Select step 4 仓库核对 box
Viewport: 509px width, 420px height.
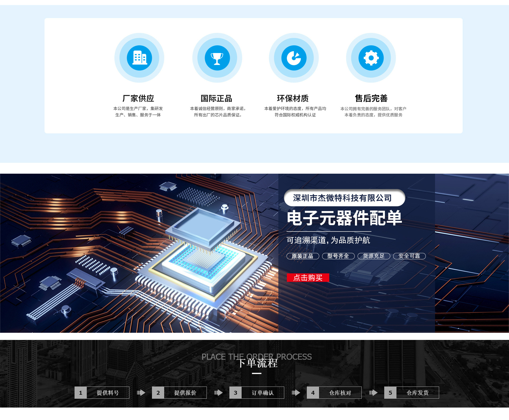point(334,392)
